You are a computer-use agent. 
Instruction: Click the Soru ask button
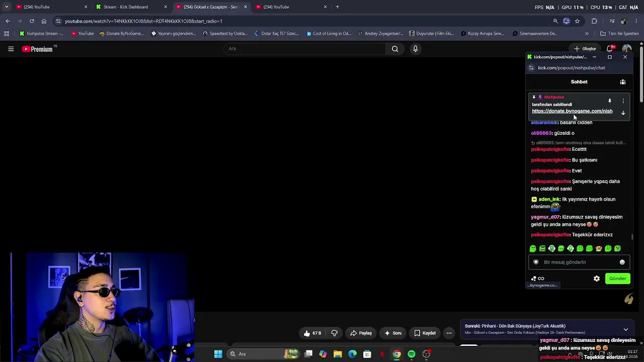tap(393, 333)
